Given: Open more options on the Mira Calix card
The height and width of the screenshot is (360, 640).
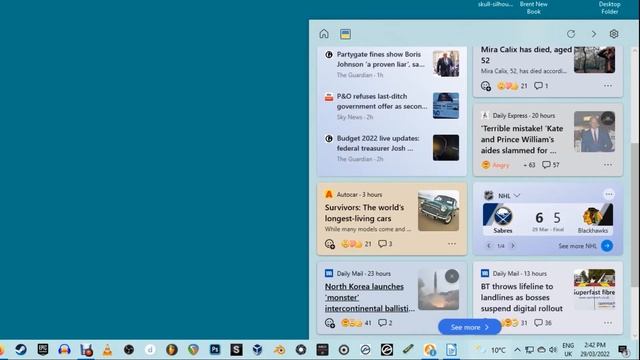Looking at the screenshot, I should (608, 86).
